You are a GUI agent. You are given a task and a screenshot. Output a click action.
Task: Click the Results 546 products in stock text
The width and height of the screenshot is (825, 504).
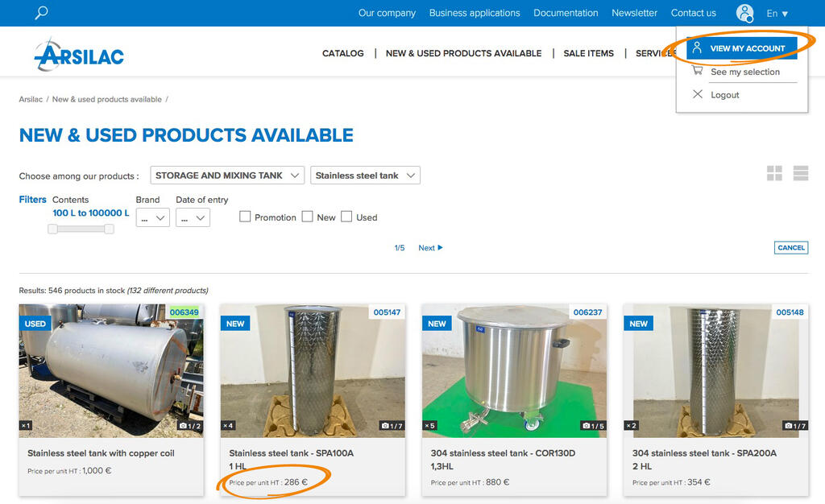coord(114,290)
